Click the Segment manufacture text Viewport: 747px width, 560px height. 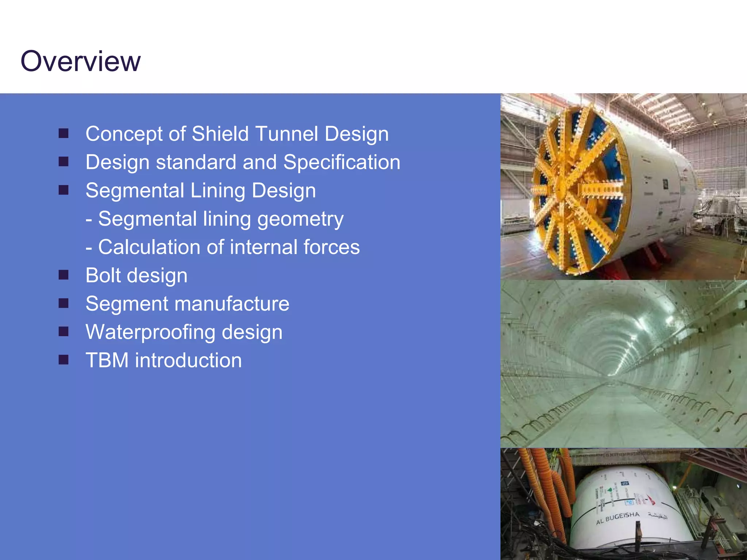(x=187, y=304)
